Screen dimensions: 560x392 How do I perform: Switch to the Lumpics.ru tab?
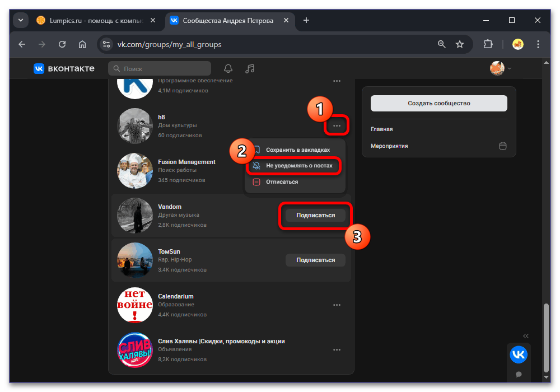96,21
